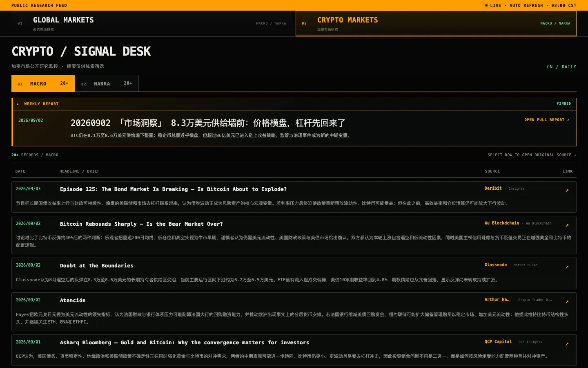Open the 20260902 weekly report headline
Image resolution: width=588 pixels, height=368 pixels.
click(208, 123)
